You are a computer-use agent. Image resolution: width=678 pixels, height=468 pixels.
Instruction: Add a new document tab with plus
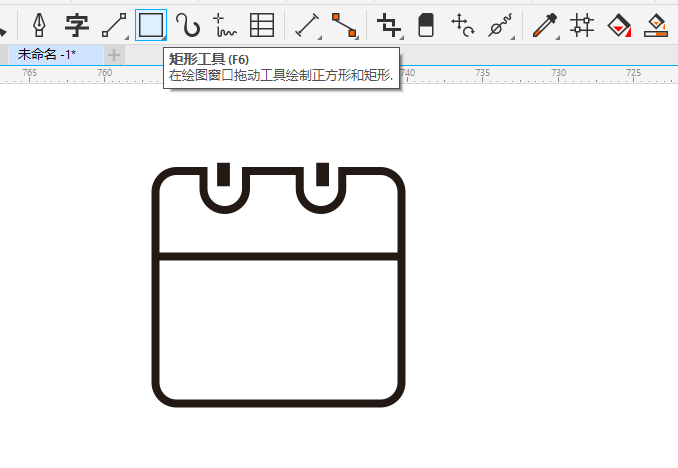coord(114,55)
